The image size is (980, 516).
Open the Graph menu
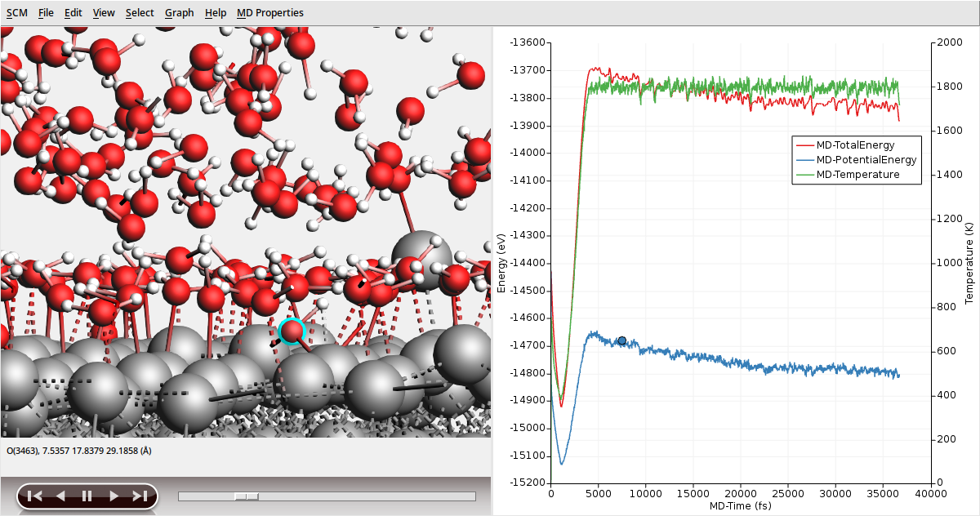tap(179, 12)
